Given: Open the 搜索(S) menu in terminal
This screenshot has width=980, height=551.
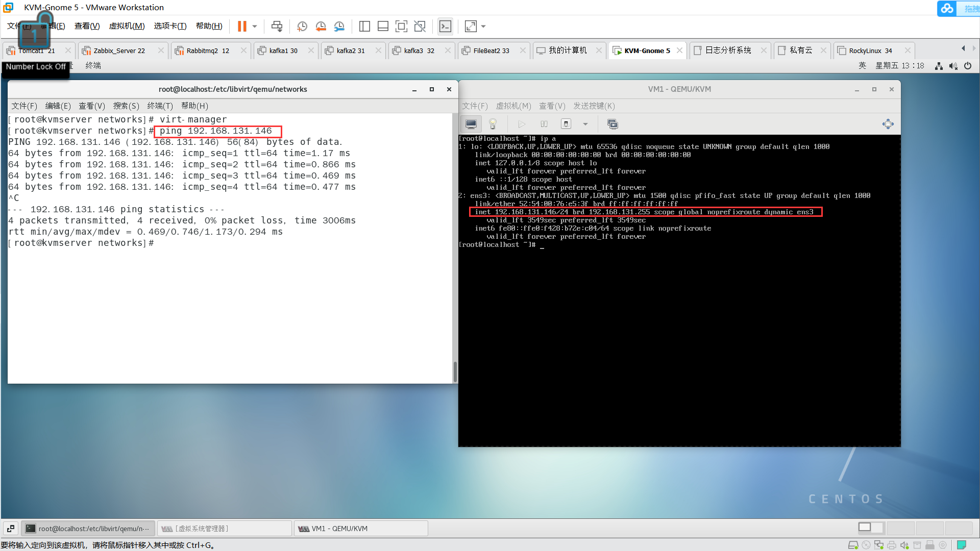Looking at the screenshot, I should tap(126, 106).
